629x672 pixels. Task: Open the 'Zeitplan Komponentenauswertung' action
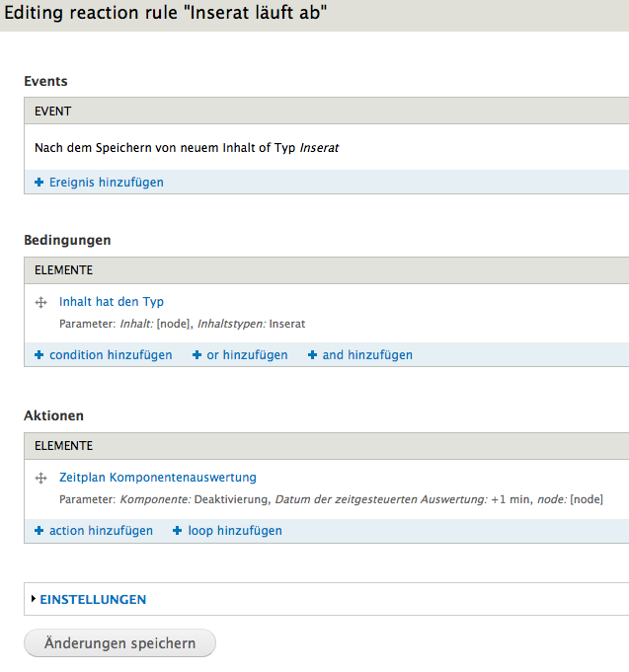158,478
